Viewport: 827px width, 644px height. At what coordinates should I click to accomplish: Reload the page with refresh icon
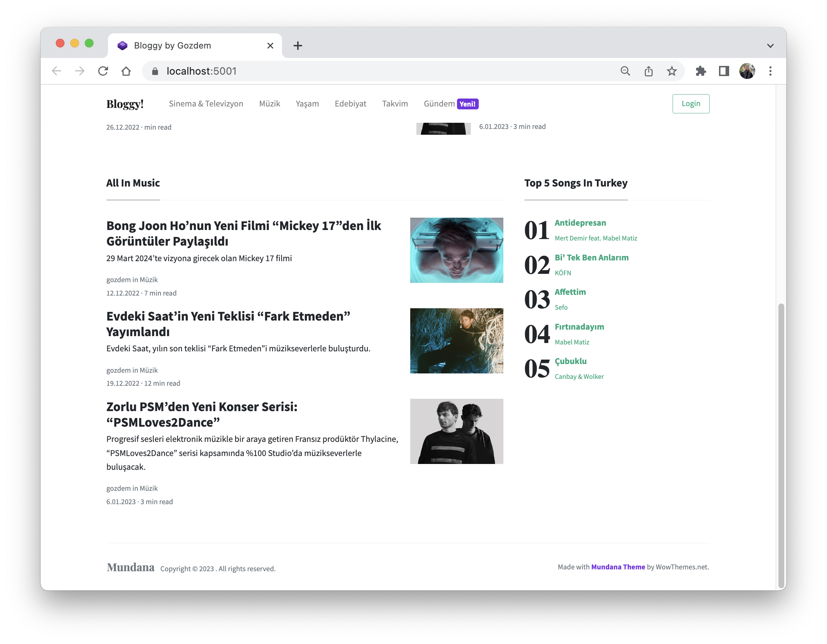[103, 71]
